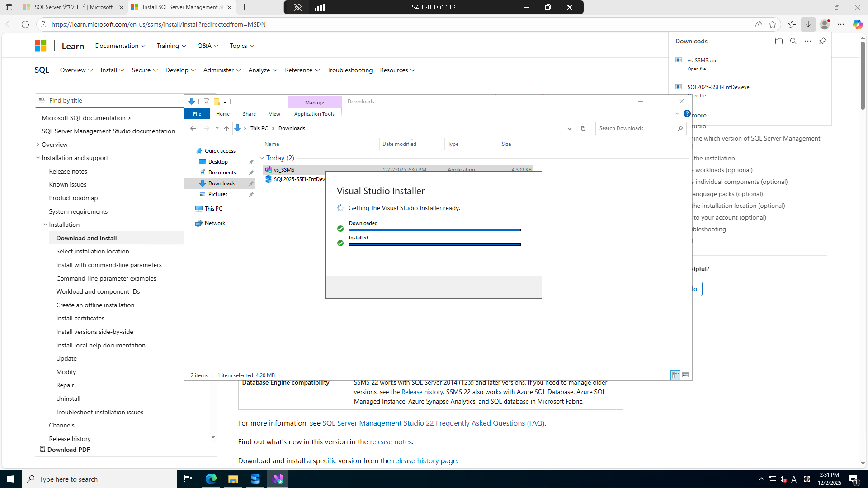Open Edge Copilot icon
The image size is (868, 488).
tap(857, 24)
